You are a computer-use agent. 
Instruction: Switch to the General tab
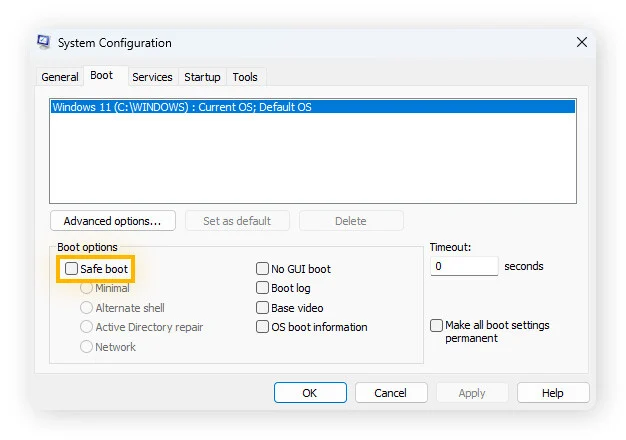60,77
